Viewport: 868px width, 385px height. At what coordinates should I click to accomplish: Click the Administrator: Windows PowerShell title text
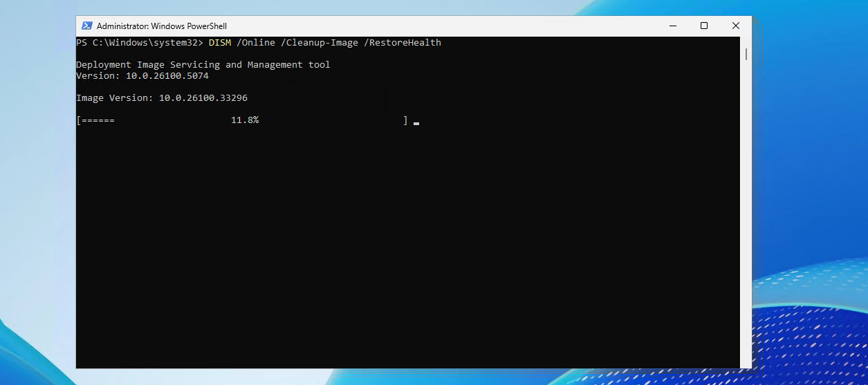pyautogui.click(x=162, y=26)
